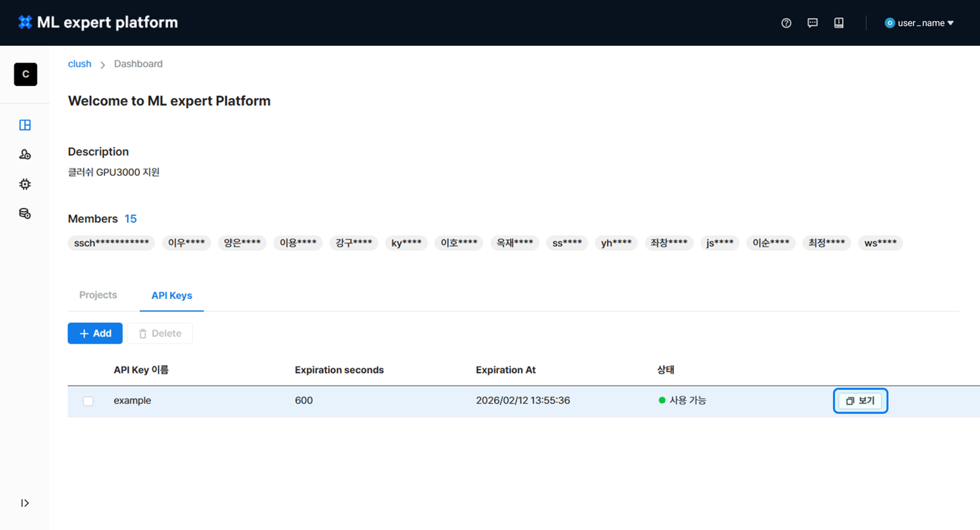Select member chip 이호****
The width and height of the screenshot is (980, 530).
point(459,243)
